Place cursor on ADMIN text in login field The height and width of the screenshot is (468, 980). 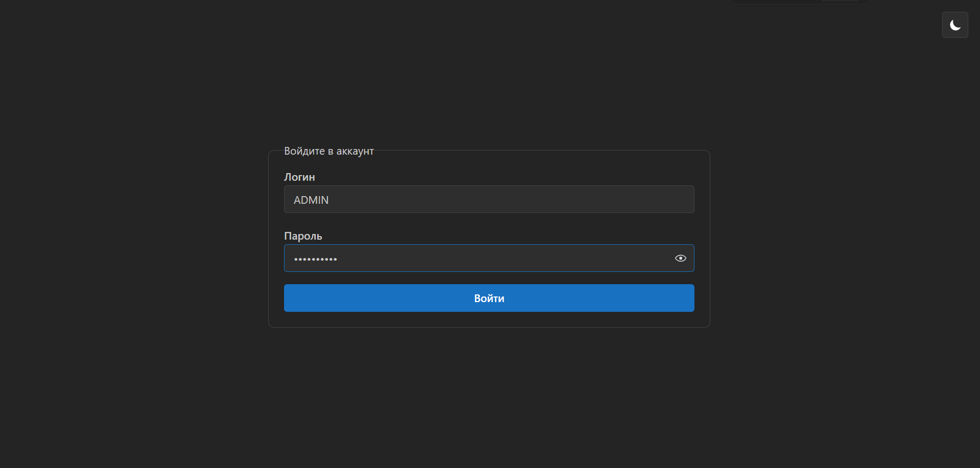click(311, 200)
